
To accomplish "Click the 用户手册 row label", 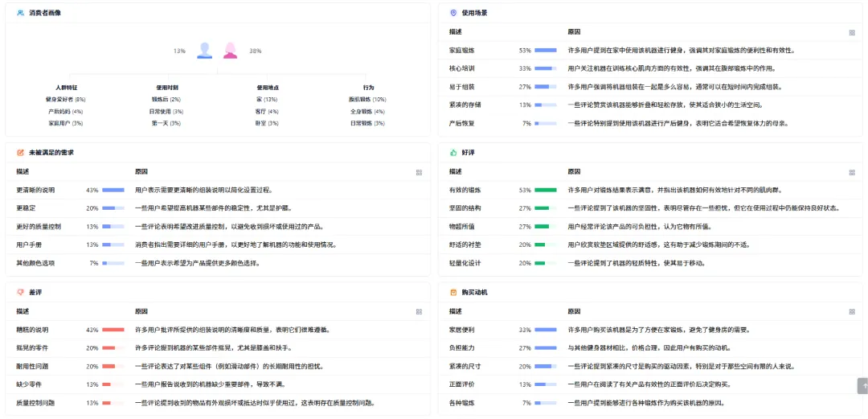I will click(29, 245).
